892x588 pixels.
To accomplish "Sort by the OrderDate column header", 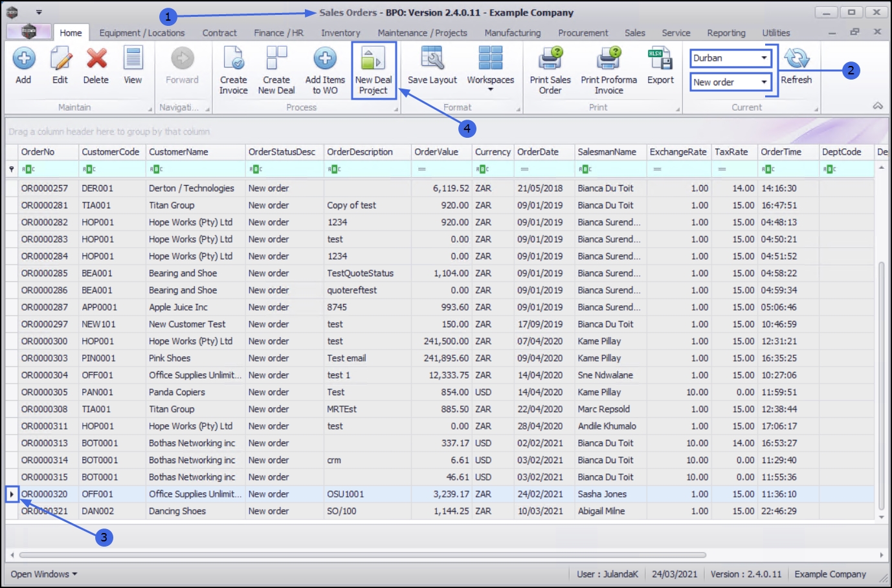I will coord(544,152).
